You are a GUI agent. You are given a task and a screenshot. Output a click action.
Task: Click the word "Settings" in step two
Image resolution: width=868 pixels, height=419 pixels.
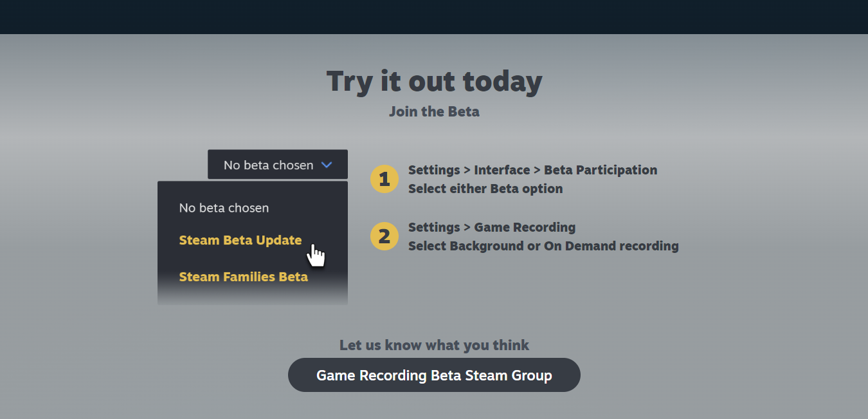click(434, 227)
